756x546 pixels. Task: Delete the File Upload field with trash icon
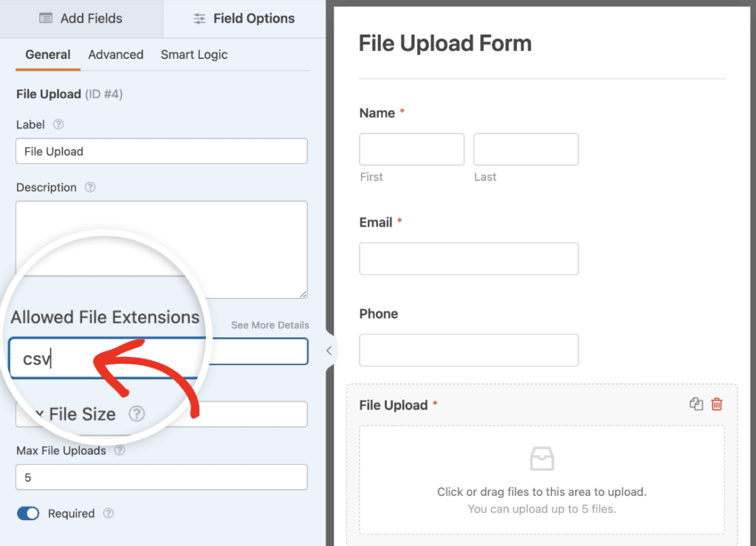click(x=716, y=404)
